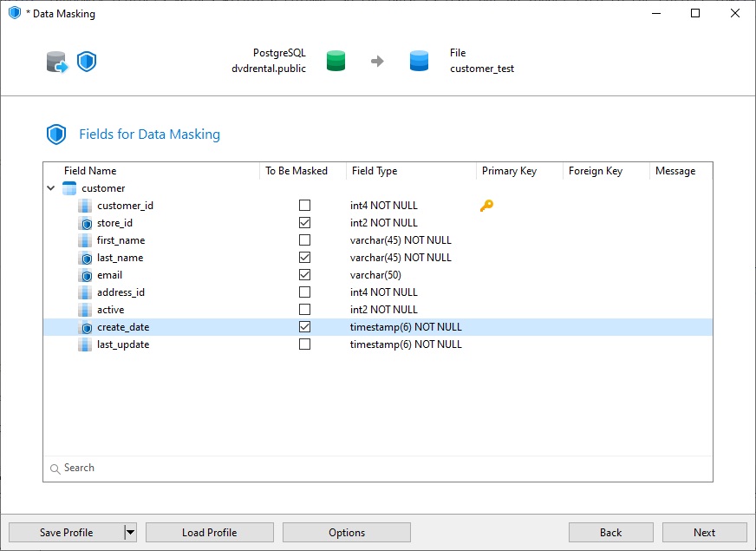Click 'int4 NOT NULL' in address_id row
The width and height of the screenshot is (756, 551).
tap(384, 292)
